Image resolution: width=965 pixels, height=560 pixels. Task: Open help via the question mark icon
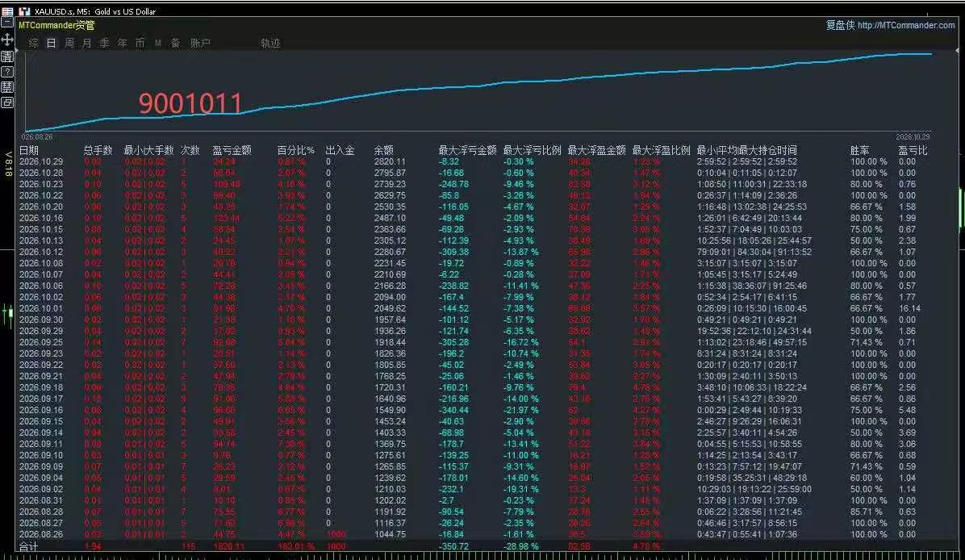[x=7, y=72]
